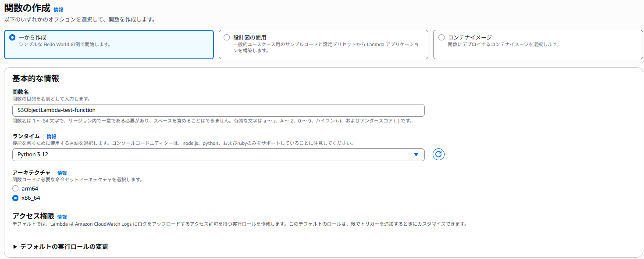Image resolution: width=644 pixels, height=259 pixels.
Task: Click 関数コードに必要な命令セットアーキテクチャを選択します text
Action: pyautogui.click(x=77, y=180)
